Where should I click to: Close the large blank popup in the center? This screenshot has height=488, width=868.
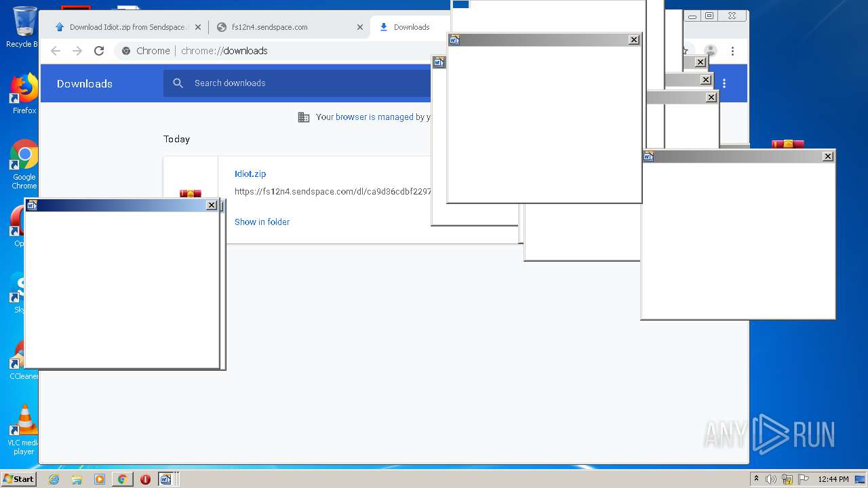coord(634,40)
